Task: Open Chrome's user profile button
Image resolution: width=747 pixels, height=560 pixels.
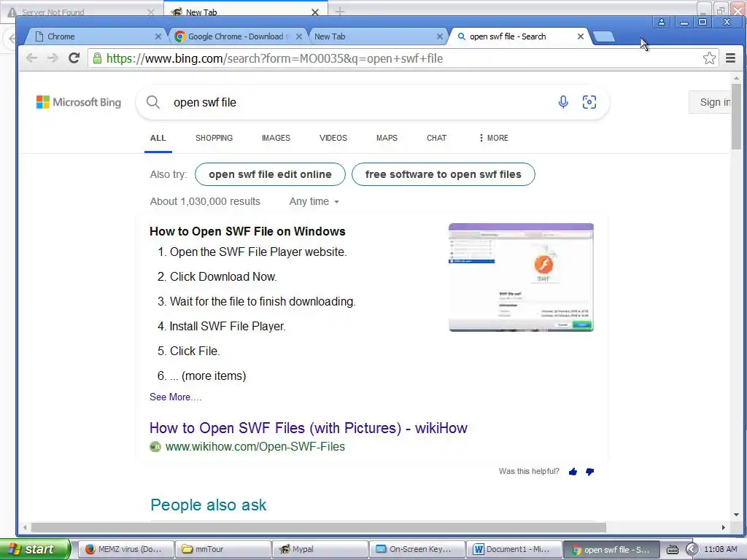Action: click(x=661, y=22)
